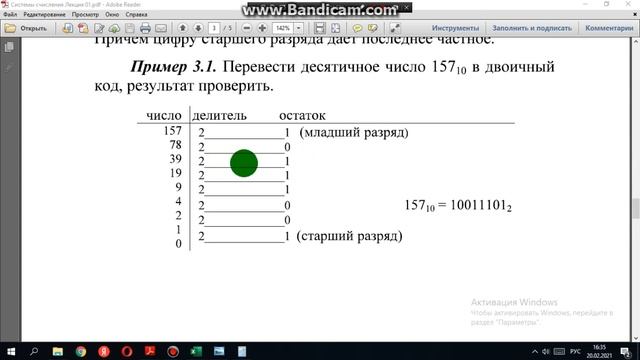The height and width of the screenshot is (360, 640).
Task: Click the Sign document pen icon
Action: (99, 28)
